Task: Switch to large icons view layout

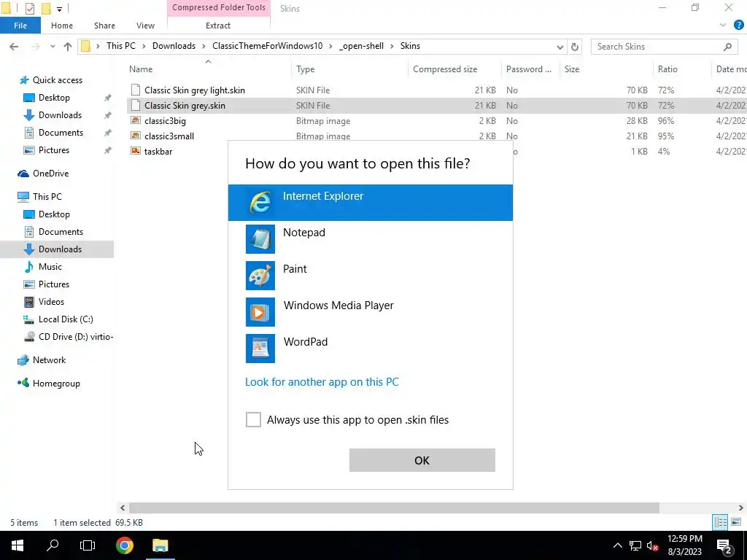Action: click(736, 522)
